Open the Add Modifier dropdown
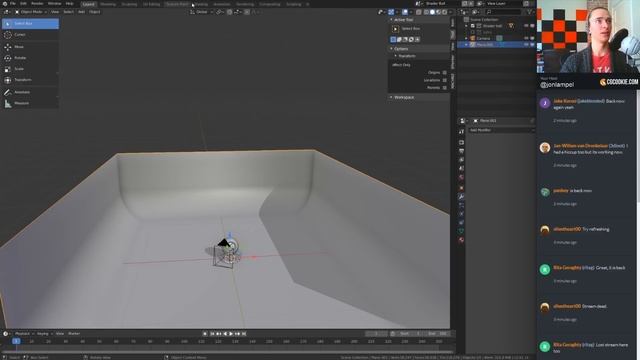 click(x=501, y=130)
